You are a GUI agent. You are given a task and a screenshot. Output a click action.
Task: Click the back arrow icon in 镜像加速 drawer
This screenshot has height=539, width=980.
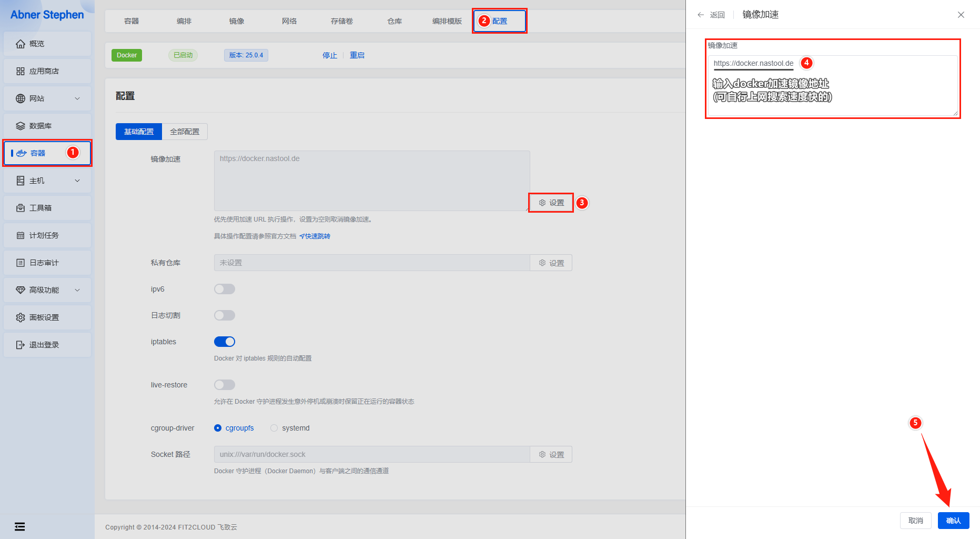point(701,15)
